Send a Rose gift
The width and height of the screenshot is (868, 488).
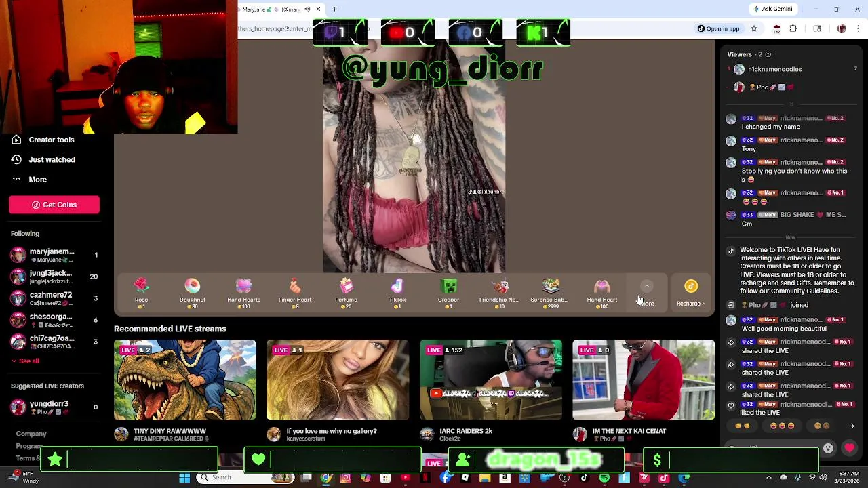pyautogui.click(x=141, y=293)
